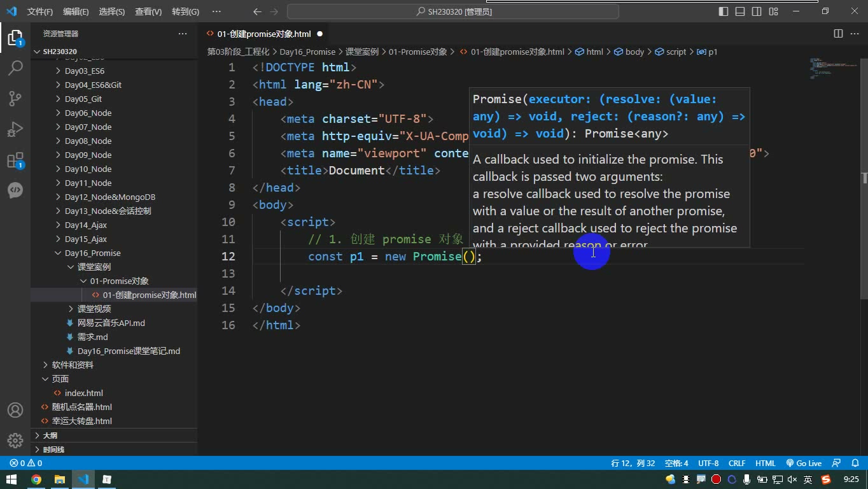868x489 pixels.
Task: Open editor more actions ellipsis
Action: (853, 34)
